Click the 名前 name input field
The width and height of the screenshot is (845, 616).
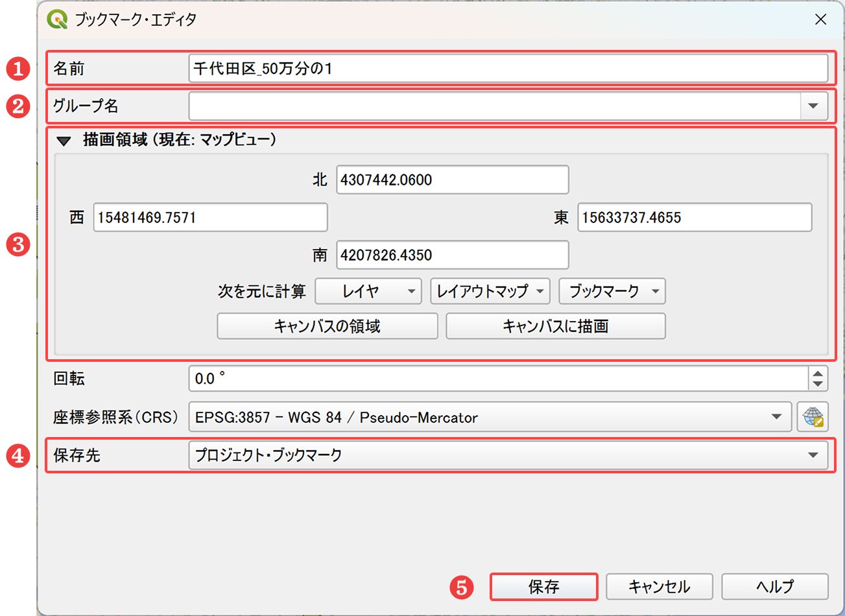click(x=508, y=68)
